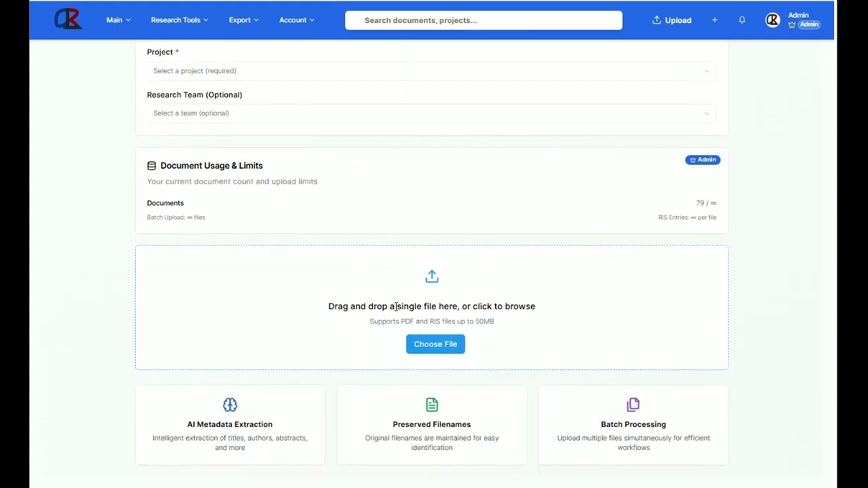Click the upload arrow icon in drop zone
Screen dimensions: 868x488
(x=432, y=277)
